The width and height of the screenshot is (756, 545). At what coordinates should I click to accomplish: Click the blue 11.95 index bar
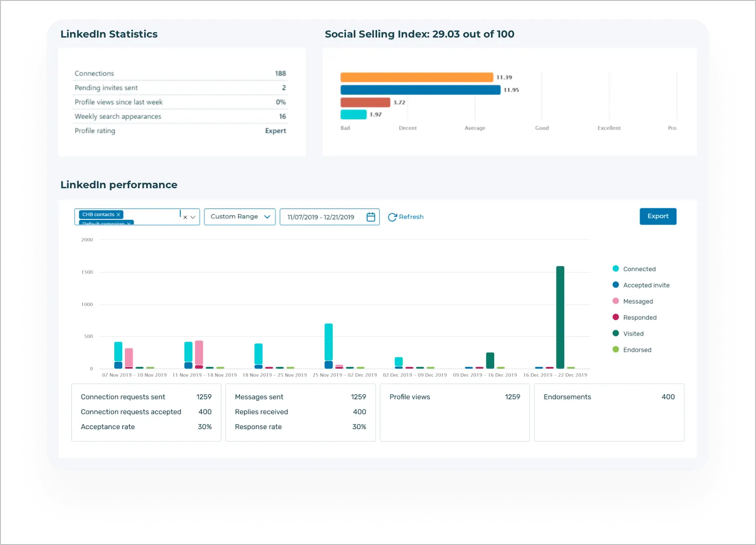pyautogui.click(x=420, y=90)
